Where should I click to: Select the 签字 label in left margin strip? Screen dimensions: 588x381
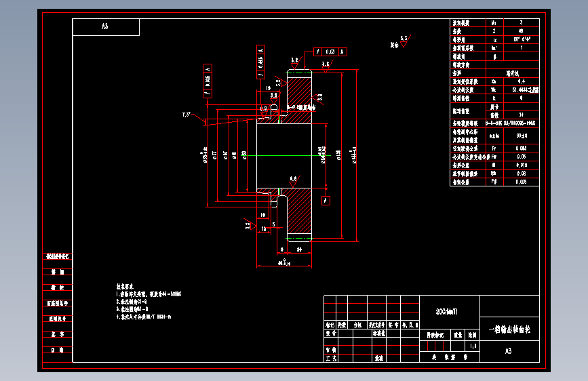click(58, 334)
